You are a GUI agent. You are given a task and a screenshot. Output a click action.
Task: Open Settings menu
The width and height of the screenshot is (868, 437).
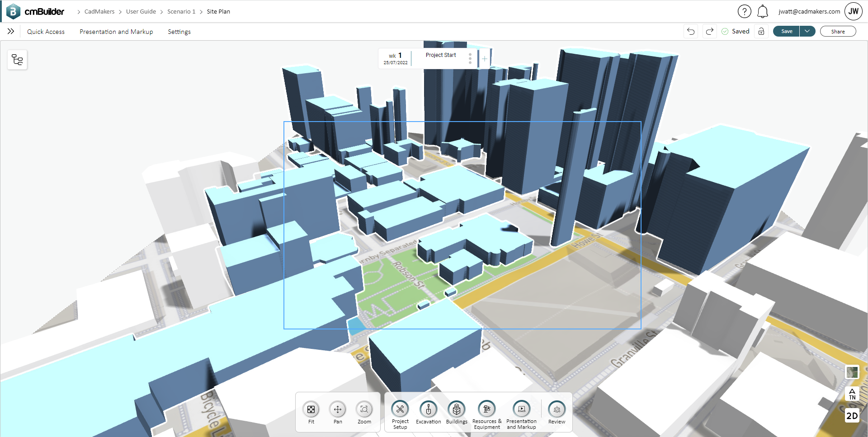[x=179, y=32]
